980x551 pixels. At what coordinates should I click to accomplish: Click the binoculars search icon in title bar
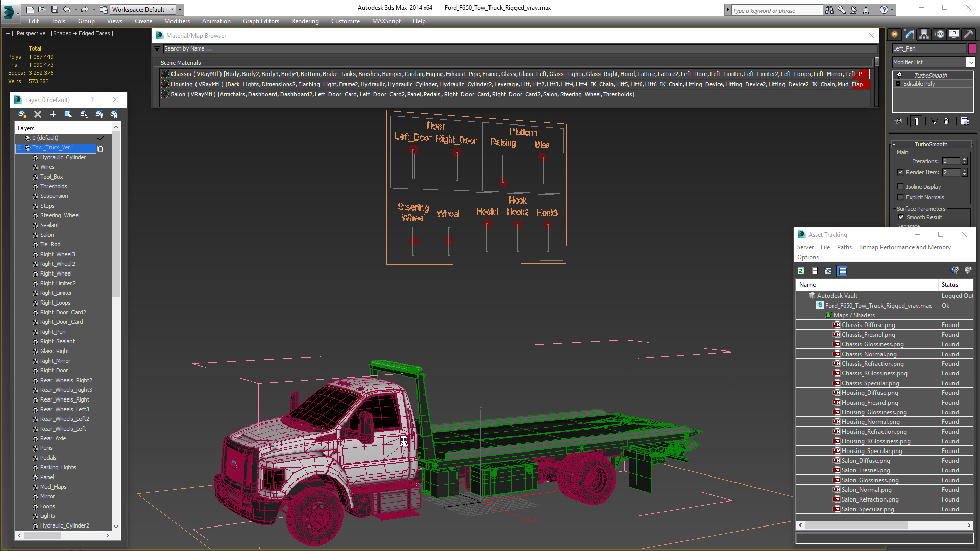tap(829, 10)
